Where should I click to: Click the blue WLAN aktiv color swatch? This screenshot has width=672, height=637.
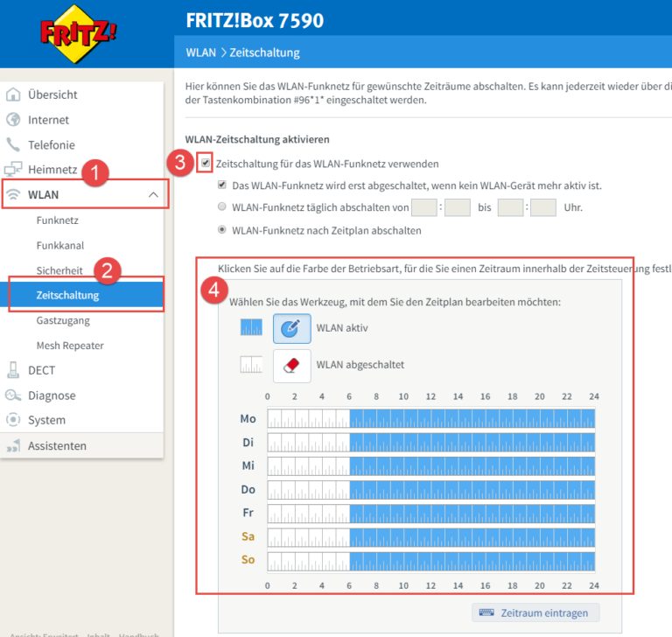pos(251,327)
